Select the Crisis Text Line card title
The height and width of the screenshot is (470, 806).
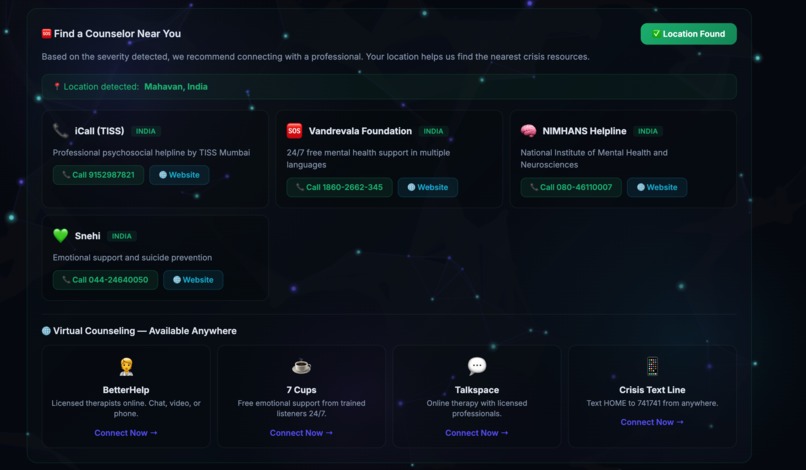point(652,390)
